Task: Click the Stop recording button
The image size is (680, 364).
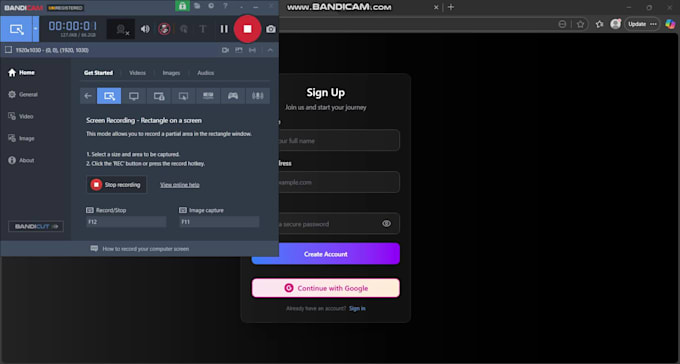Action: tap(116, 185)
